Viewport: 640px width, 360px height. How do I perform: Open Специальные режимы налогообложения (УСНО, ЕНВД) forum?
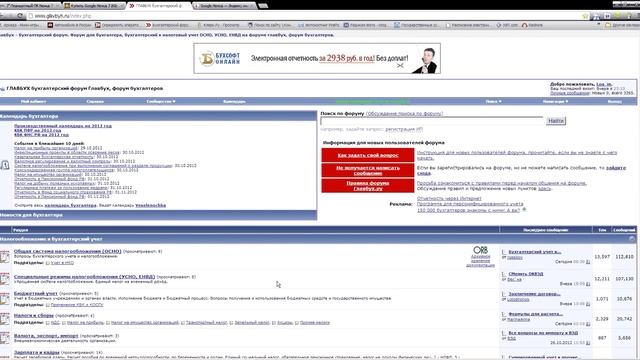pyautogui.click(x=84, y=276)
